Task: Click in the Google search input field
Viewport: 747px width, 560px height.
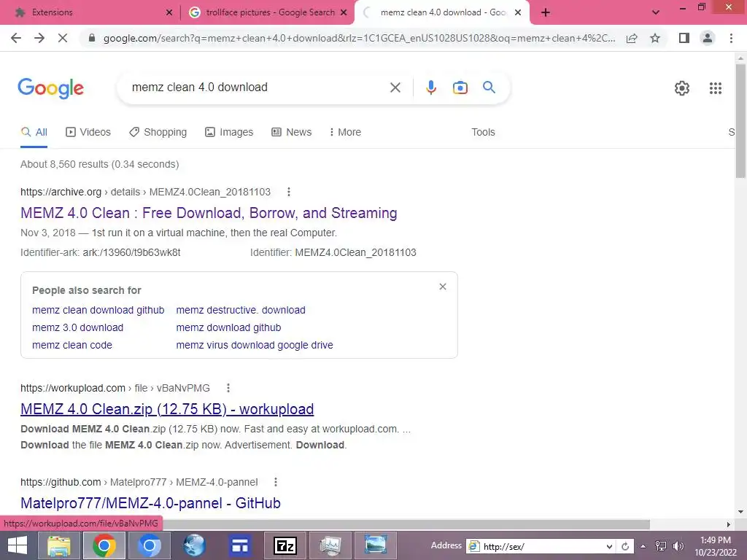Action: tap(258, 87)
